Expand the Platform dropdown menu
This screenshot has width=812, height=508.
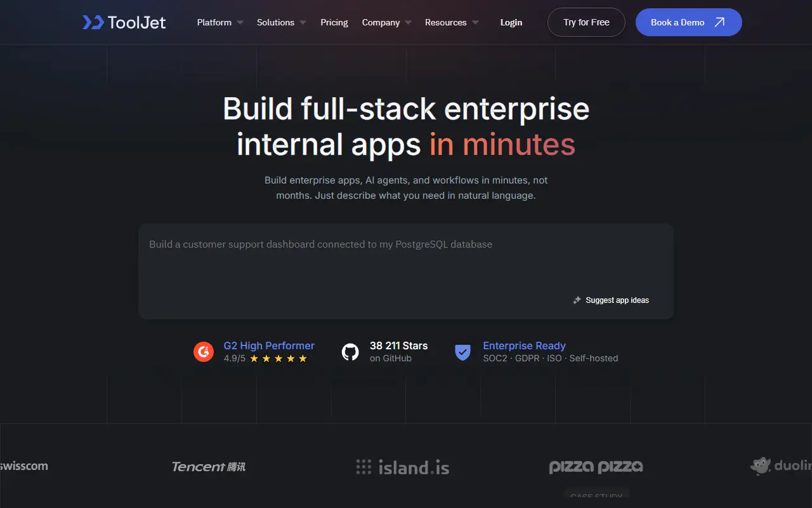[x=220, y=22]
